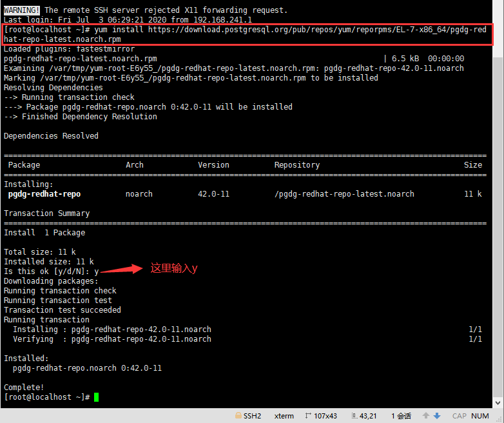Viewport: 504px width, 423px height.
Task: Click the 'Size' column header
Action: [473, 165]
